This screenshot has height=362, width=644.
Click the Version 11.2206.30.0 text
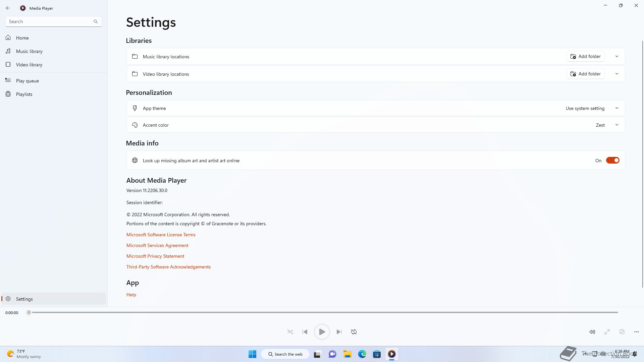click(147, 190)
